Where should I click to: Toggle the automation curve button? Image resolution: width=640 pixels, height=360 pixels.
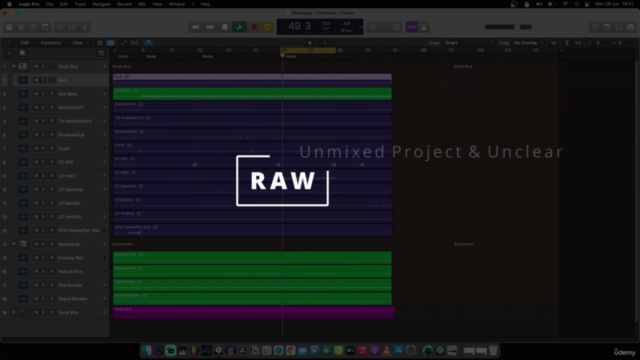point(124,43)
